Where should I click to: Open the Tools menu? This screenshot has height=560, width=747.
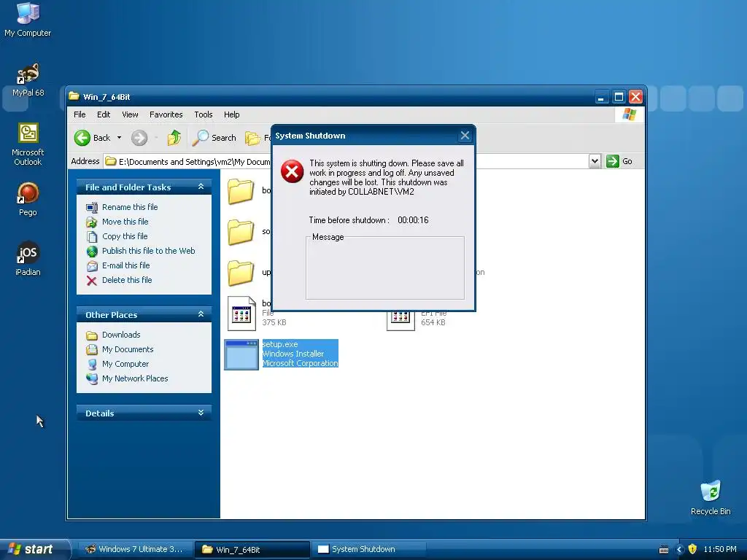pyautogui.click(x=204, y=114)
